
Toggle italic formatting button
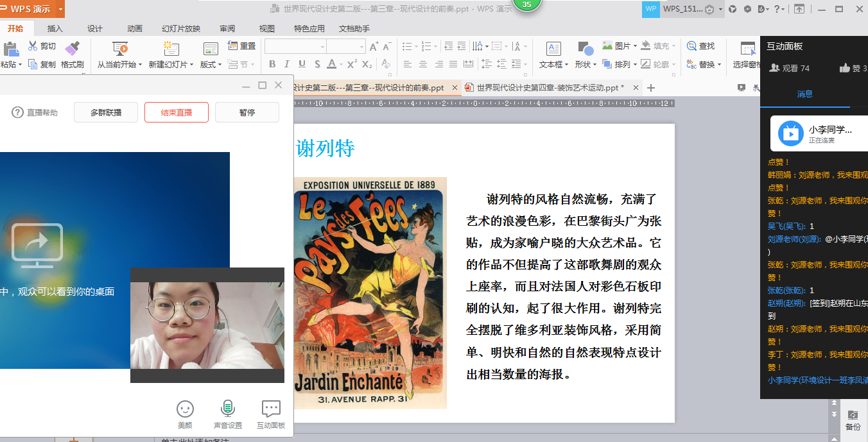point(286,64)
